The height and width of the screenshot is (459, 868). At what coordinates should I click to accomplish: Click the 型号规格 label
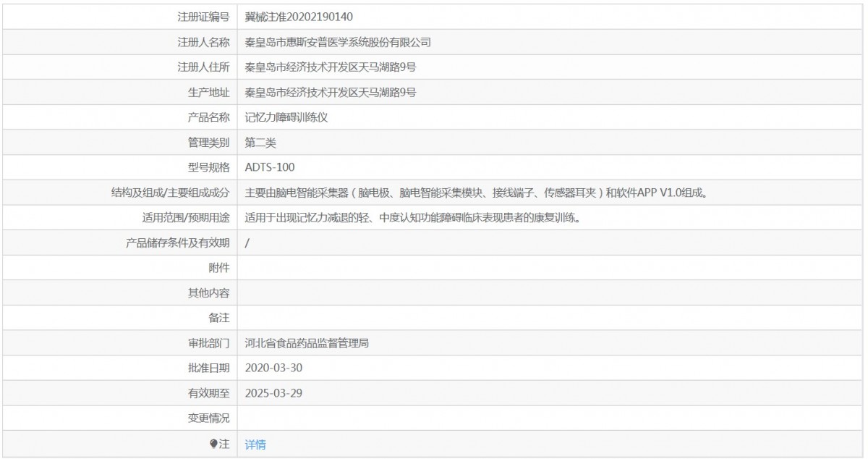208,167
